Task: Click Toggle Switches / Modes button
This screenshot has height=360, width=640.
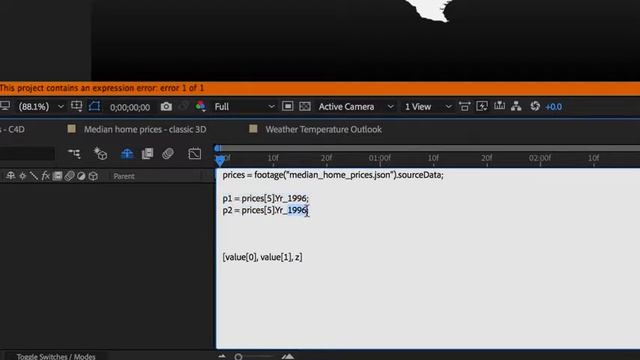Action: pyautogui.click(x=56, y=356)
